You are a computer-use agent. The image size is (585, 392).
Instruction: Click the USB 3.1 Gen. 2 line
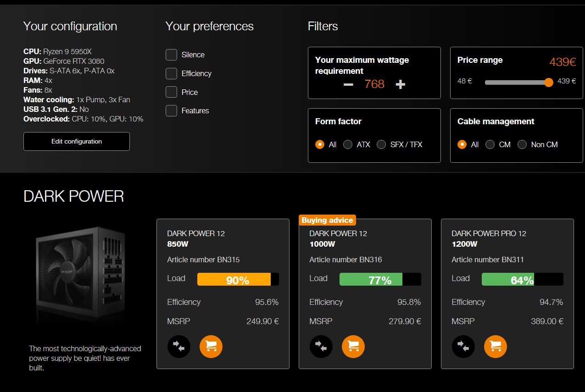[x=56, y=109]
